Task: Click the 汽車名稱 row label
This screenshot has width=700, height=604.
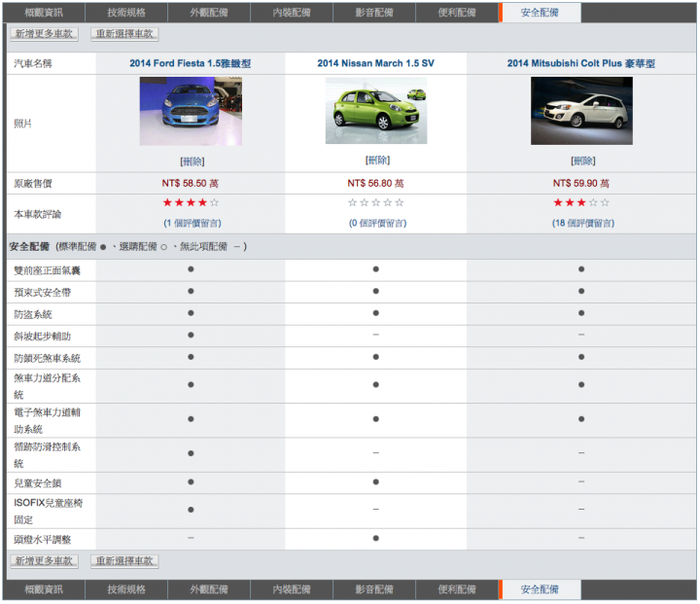Action: 33,63
